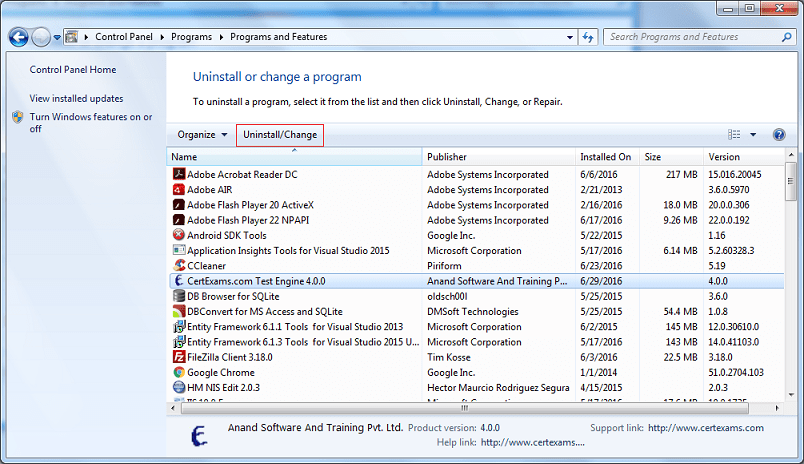
Task: Click the CertExams.com Test Engine icon in list
Action: pyautogui.click(x=178, y=280)
